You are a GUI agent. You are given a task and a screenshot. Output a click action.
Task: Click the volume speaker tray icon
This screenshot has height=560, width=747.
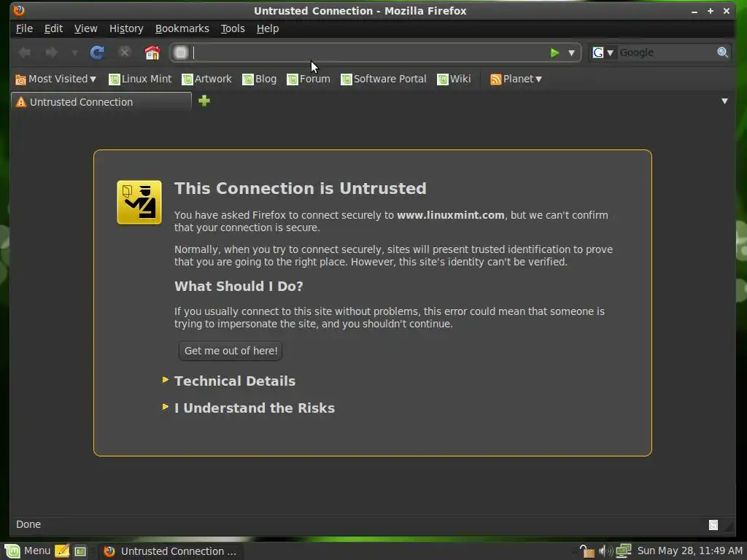[605, 551]
